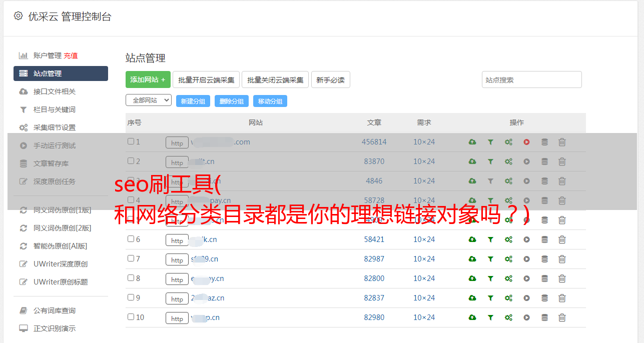Open UWriter深度原创 in the sidebar

(x=61, y=264)
